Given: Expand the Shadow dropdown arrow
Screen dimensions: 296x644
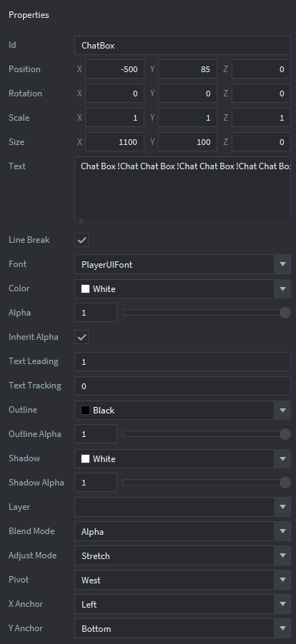Looking at the screenshot, I should click(x=282, y=458).
